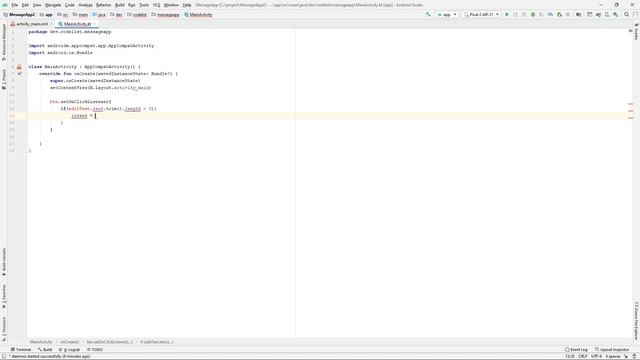Click the 4 spaces indent indicator
Viewport: 640px width, 360px height.
pyautogui.click(x=613, y=356)
